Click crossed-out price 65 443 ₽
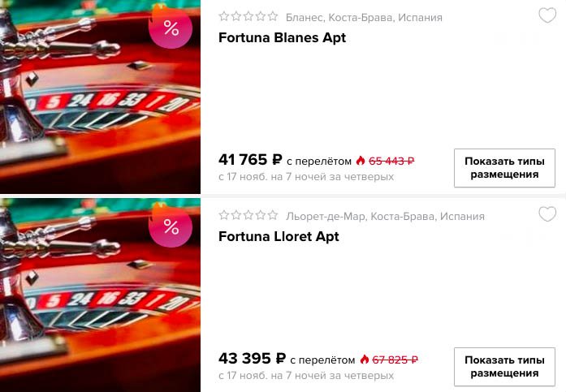The image size is (566, 392). pos(391,161)
